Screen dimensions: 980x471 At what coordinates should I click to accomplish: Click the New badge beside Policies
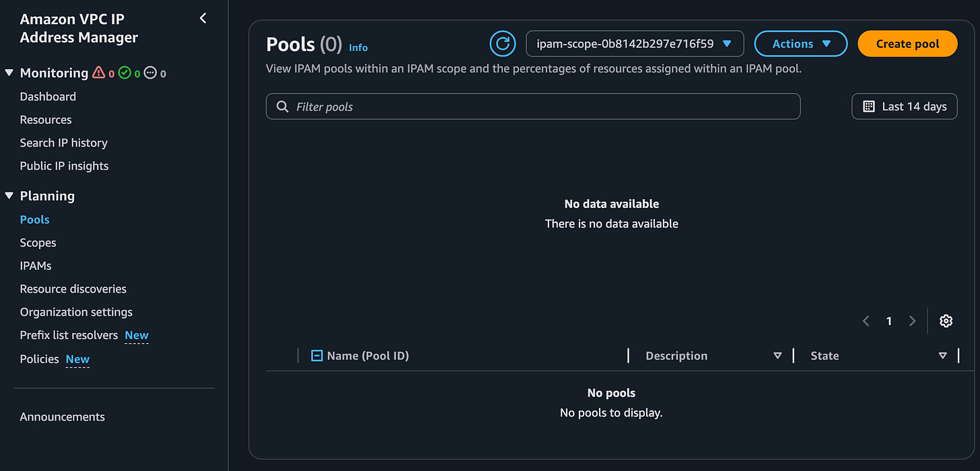[77, 359]
